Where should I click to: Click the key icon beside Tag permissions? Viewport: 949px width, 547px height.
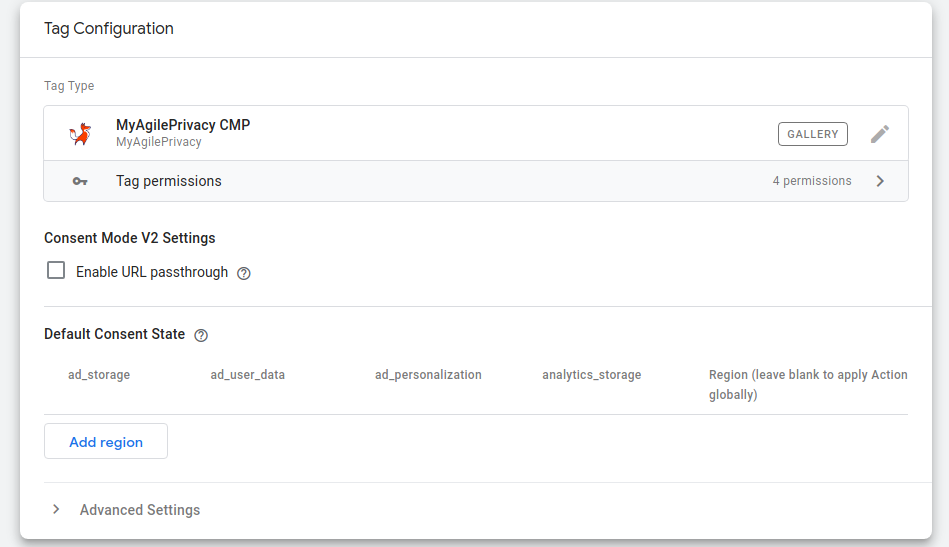[x=80, y=181]
